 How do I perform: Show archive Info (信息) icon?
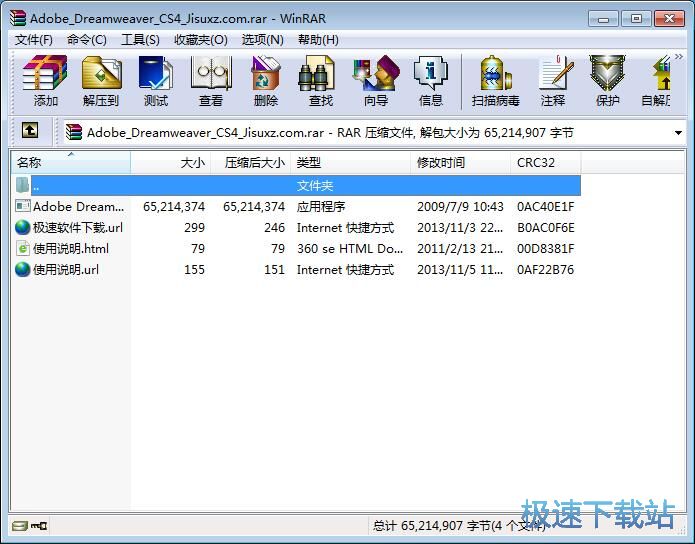pyautogui.click(x=431, y=81)
